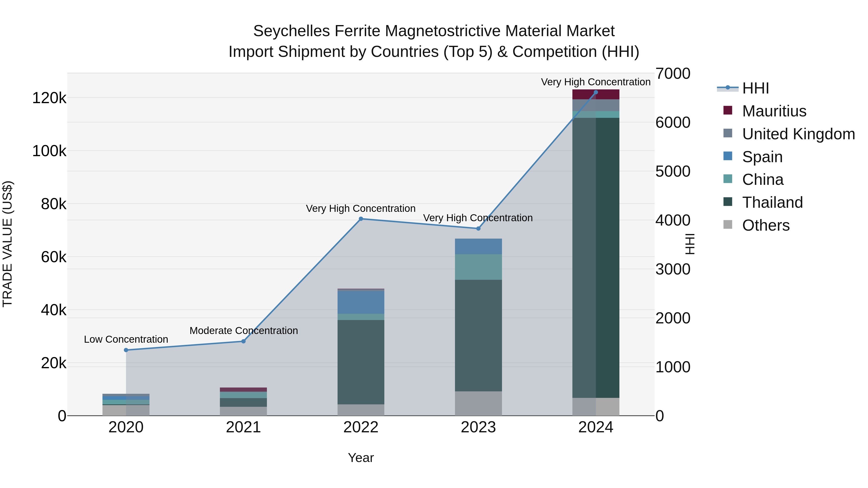Click the 2020 x-axis label
The width and height of the screenshot is (868, 488).
(x=126, y=427)
